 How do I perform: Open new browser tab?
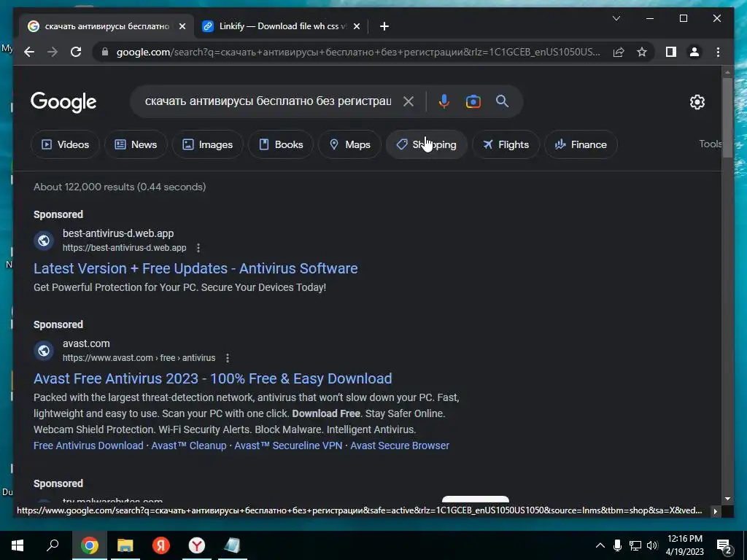point(384,26)
